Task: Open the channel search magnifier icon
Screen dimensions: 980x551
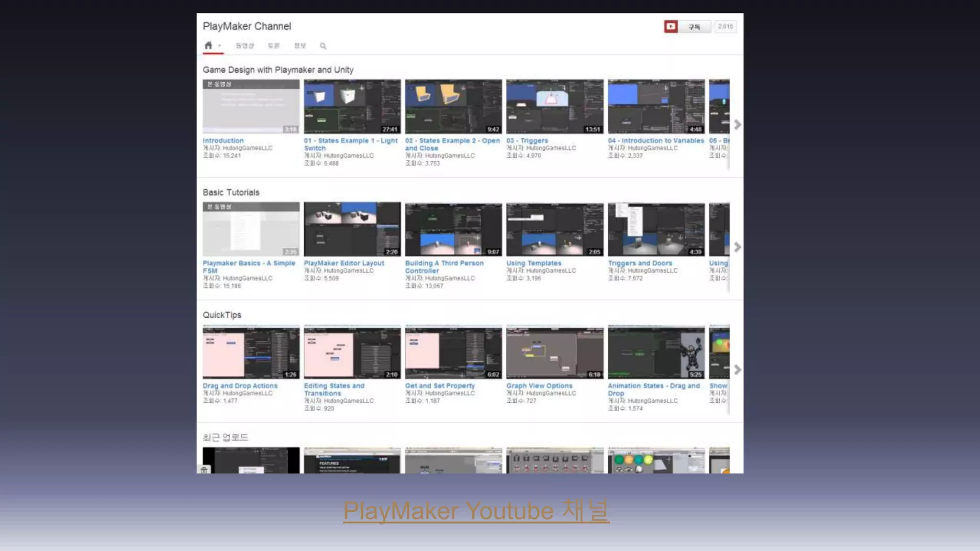Action: 323,46
